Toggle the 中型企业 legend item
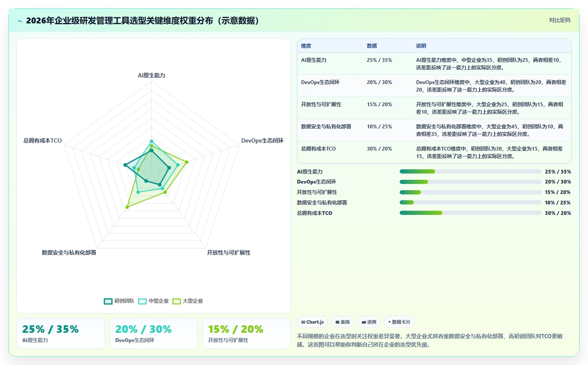Image resolution: width=588 pixels, height=365 pixels. (153, 301)
